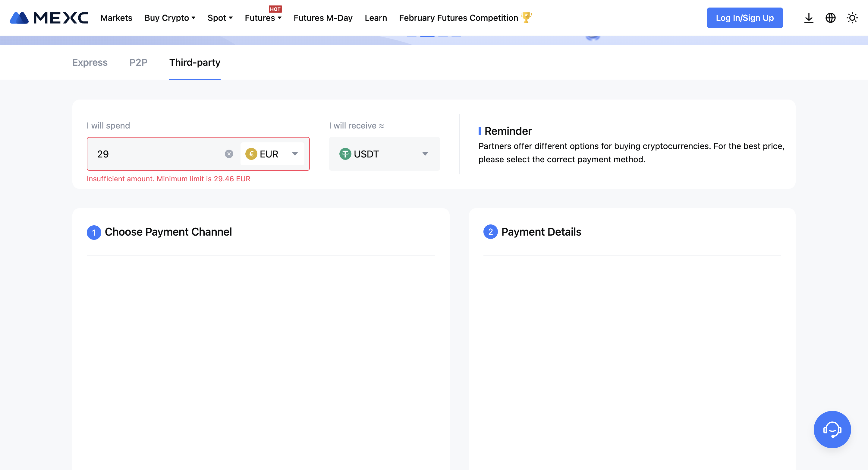
Task: Click the light/dark mode toggle icon
Action: click(852, 17)
